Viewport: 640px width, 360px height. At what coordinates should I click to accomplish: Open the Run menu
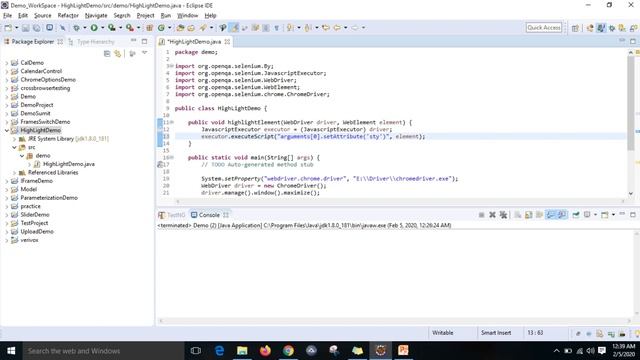166,16
